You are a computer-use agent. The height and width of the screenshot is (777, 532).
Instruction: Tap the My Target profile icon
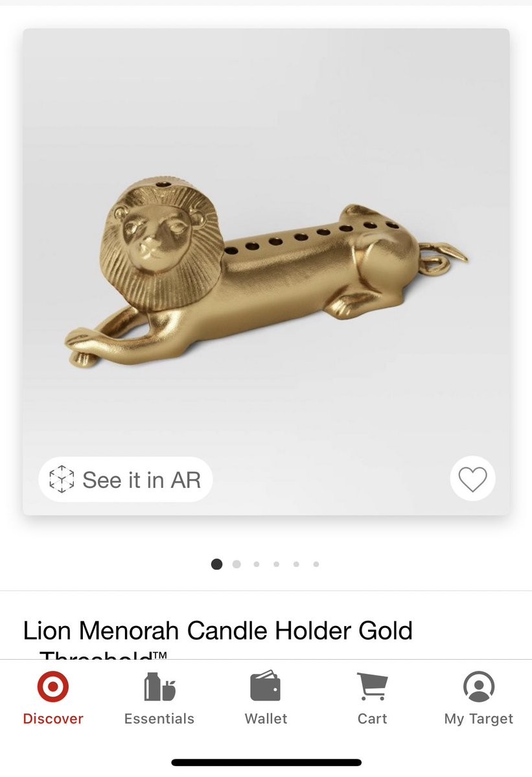pos(478,686)
